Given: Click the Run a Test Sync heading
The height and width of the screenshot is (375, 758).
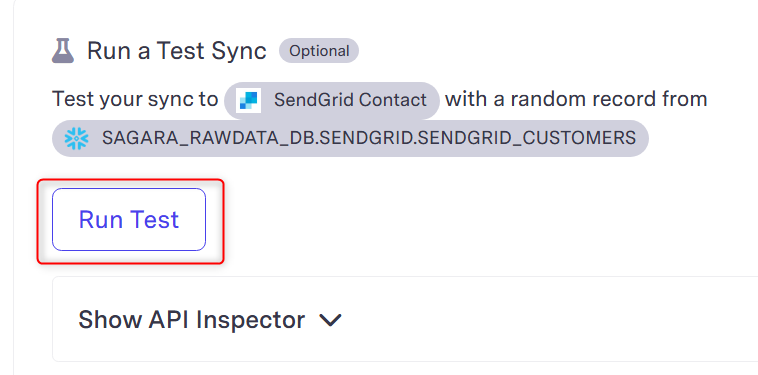Looking at the screenshot, I should point(177,51).
